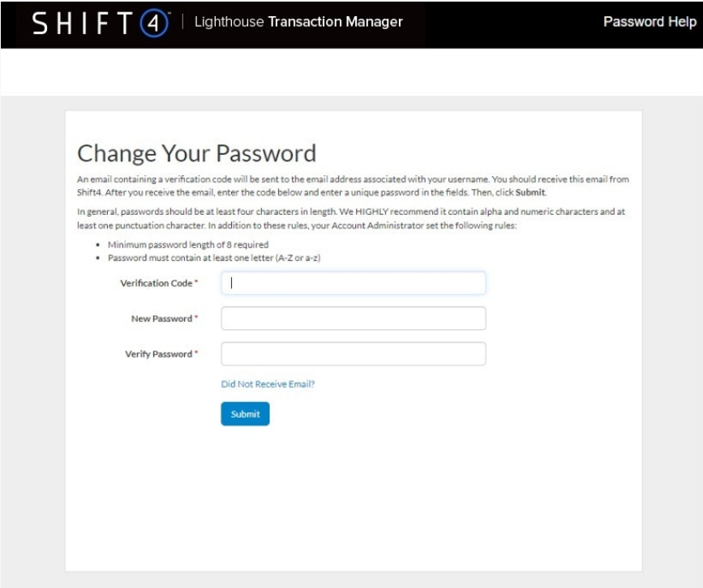Image resolution: width=703 pixels, height=588 pixels.
Task: Open the Password Help link
Action: click(x=649, y=22)
